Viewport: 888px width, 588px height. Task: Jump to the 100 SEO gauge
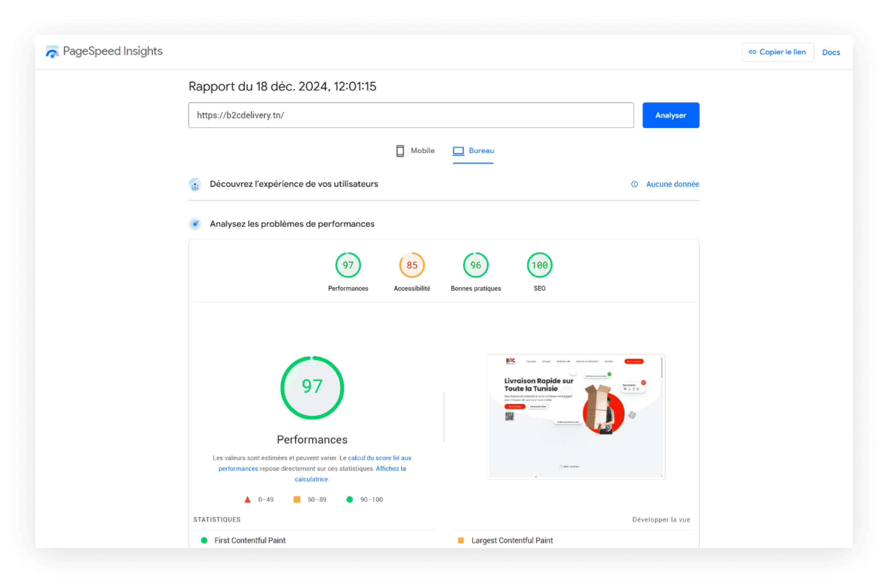click(x=539, y=265)
